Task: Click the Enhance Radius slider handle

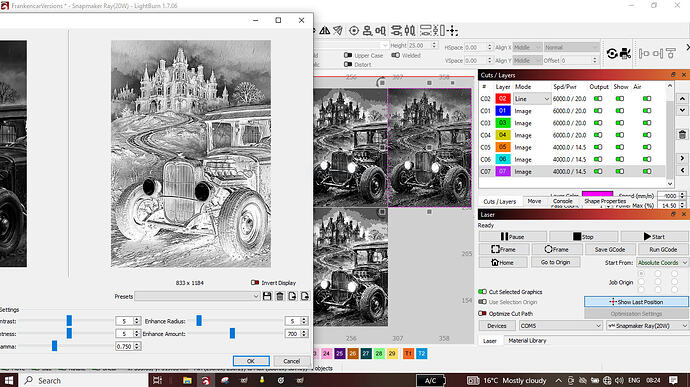Action: tap(199, 321)
